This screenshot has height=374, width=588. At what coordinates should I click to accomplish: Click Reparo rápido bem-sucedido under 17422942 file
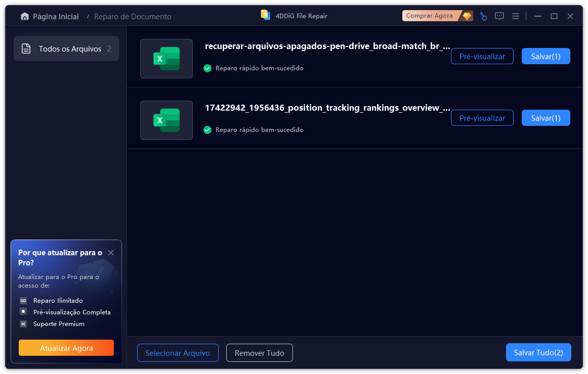pos(260,130)
